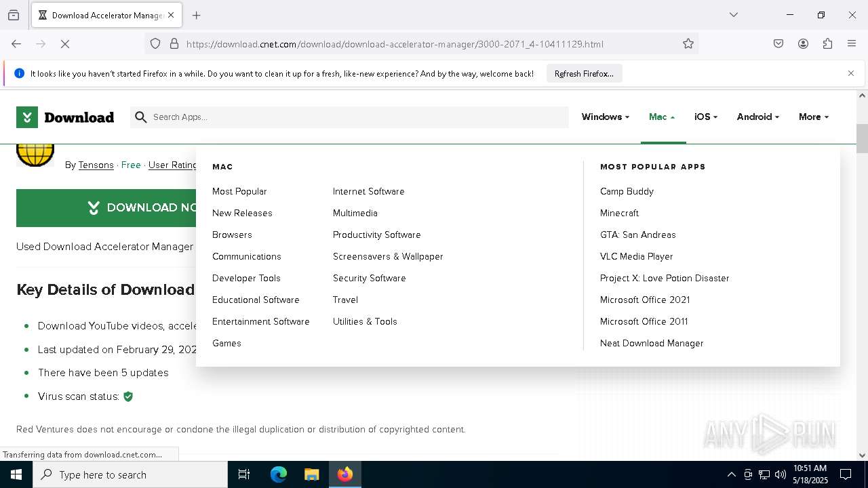Select Internet Software category
Viewport: 868px width, 488px height.
[x=368, y=191]
